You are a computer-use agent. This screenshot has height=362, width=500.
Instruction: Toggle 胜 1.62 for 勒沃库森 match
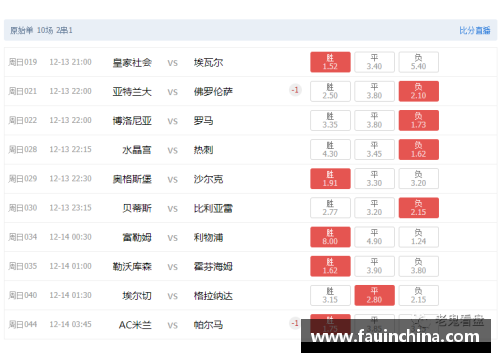[330, 266]
